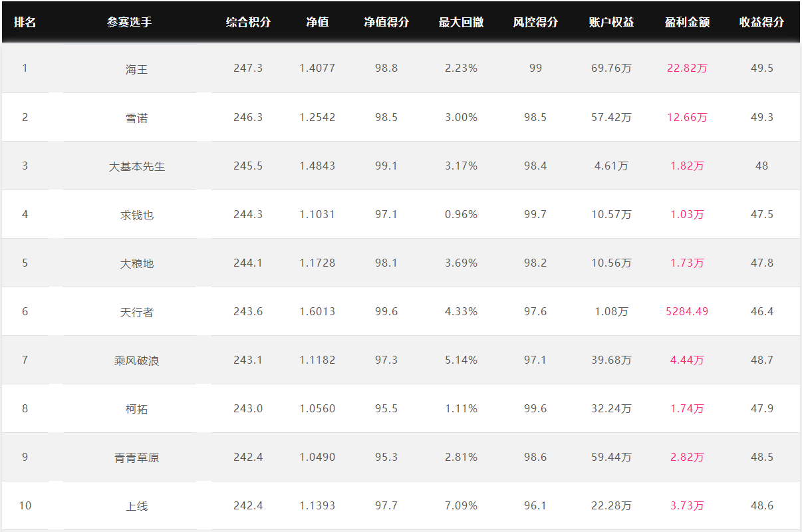Screen dimensions: 802x532
Task: Click the 排名 column header
Action: tap(25, 22)
